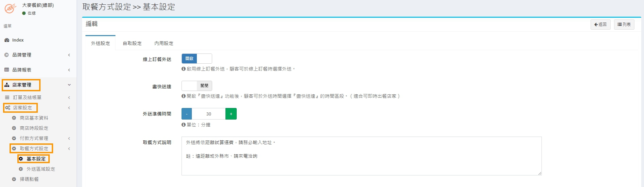
Task: Click the 大麥餐飲 brand logo
Action: (10, 8)
